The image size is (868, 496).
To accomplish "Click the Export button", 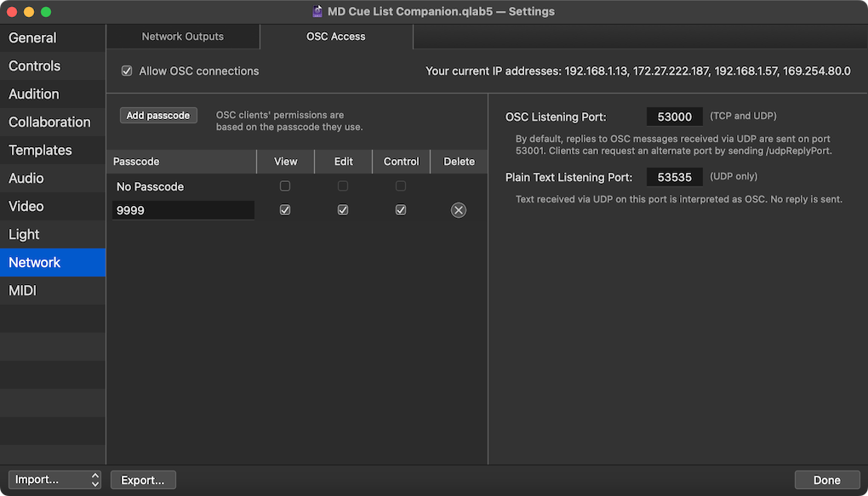I will (142, 479).
